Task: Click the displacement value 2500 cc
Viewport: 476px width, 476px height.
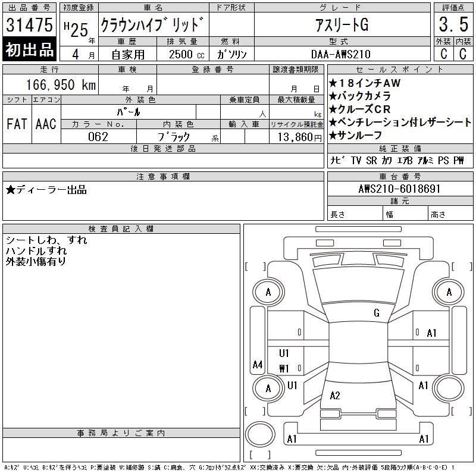Action: pos(186,55)
